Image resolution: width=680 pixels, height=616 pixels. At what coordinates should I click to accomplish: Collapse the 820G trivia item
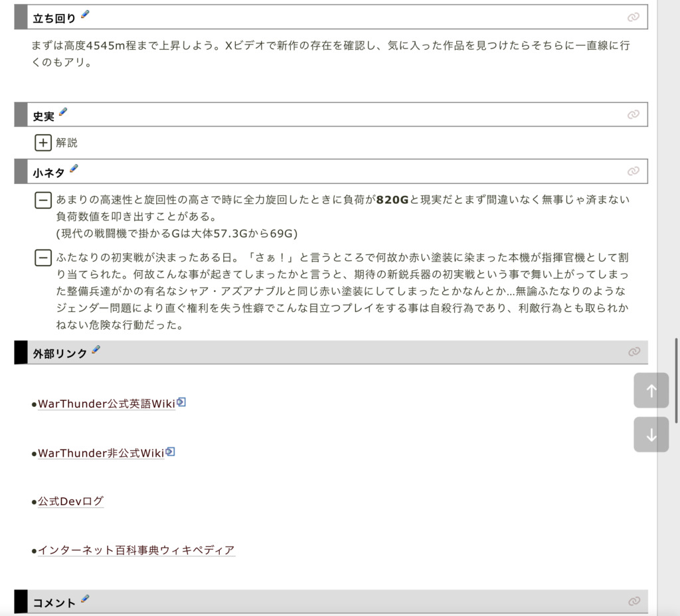coord(43,200)
